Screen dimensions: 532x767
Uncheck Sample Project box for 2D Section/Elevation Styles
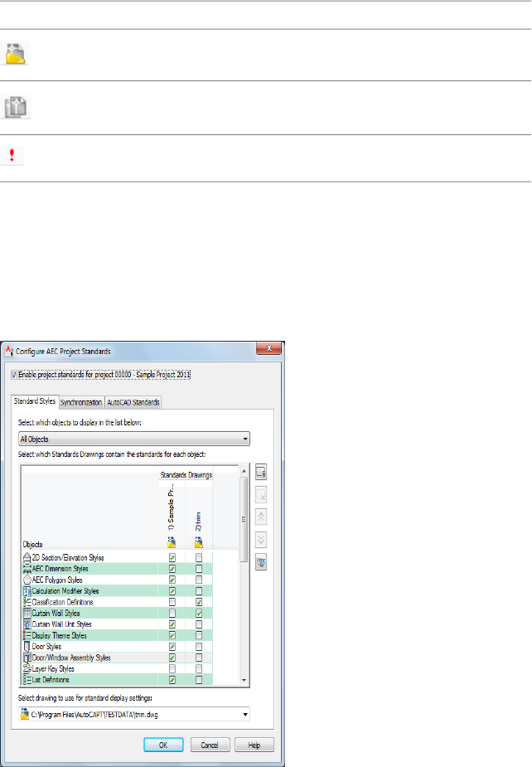172,557
